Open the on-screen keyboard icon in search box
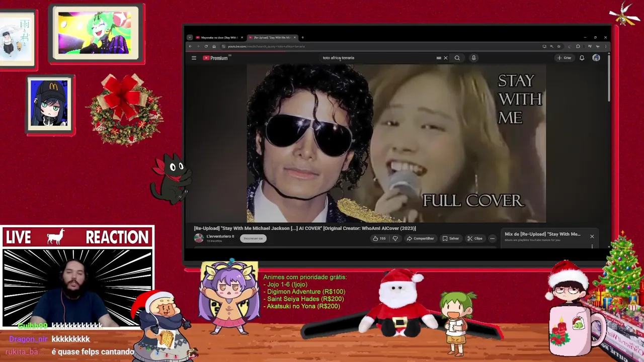This screenshot has height=362, width=644. 439,58
